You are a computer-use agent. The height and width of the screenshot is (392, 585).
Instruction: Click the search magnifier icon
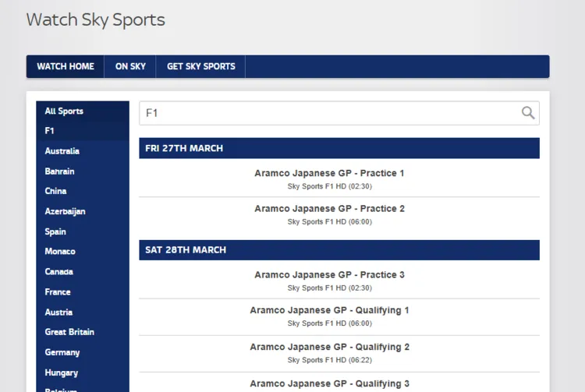528,112
